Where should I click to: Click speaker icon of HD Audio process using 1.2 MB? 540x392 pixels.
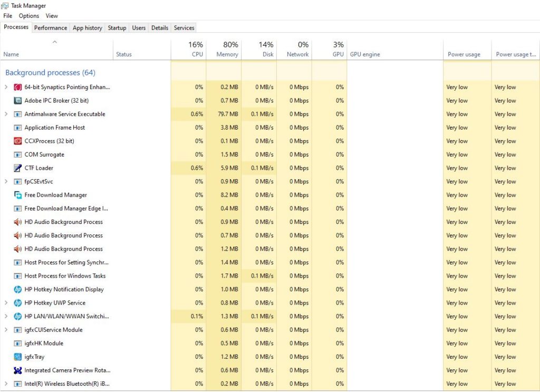pos(17,249)
